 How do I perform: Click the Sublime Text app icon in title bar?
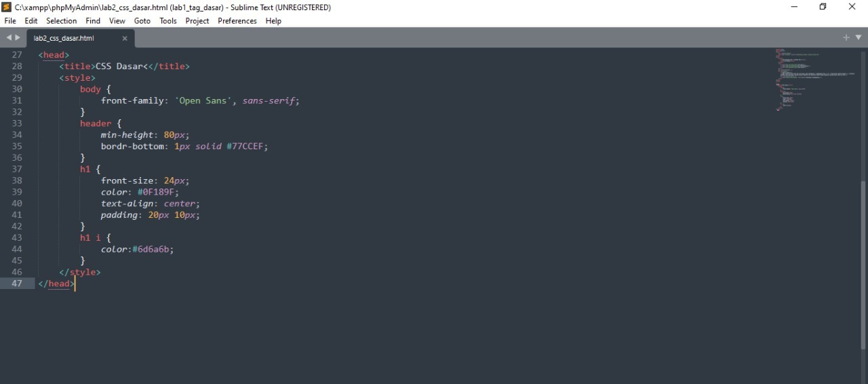pos(7,7)
